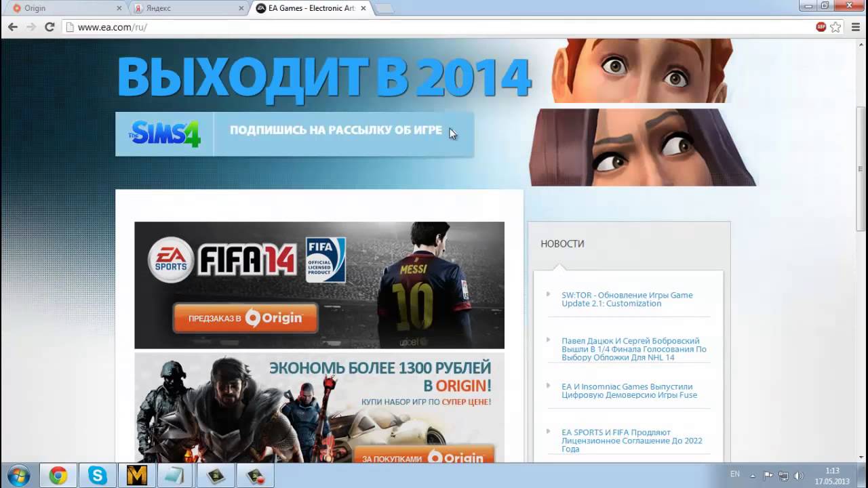Open Action Center flag icon in tray
This screenshot has height=488, width=868.
pos(768,476)
